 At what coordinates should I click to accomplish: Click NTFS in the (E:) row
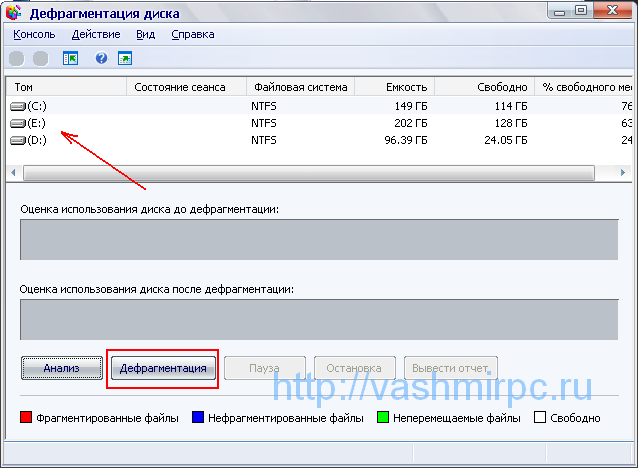point(264,123)
